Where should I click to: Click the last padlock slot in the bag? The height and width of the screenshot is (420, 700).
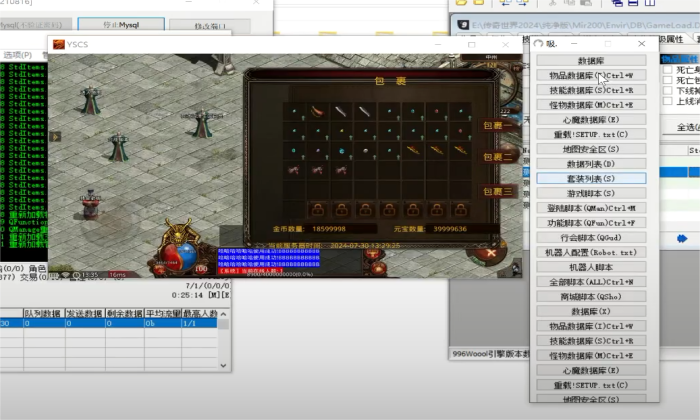[460, 209]
